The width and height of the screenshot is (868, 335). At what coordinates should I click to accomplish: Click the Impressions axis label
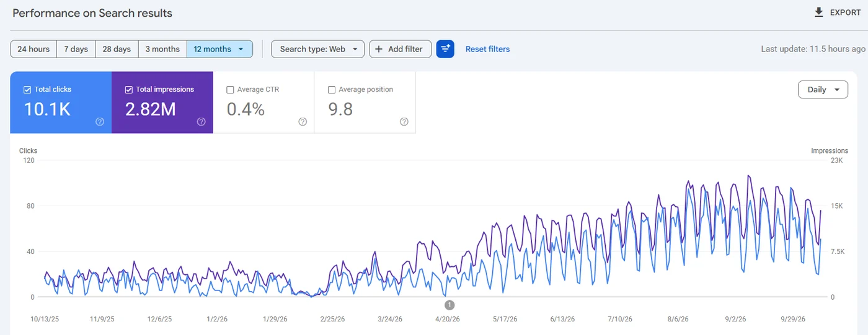[829, 150]
